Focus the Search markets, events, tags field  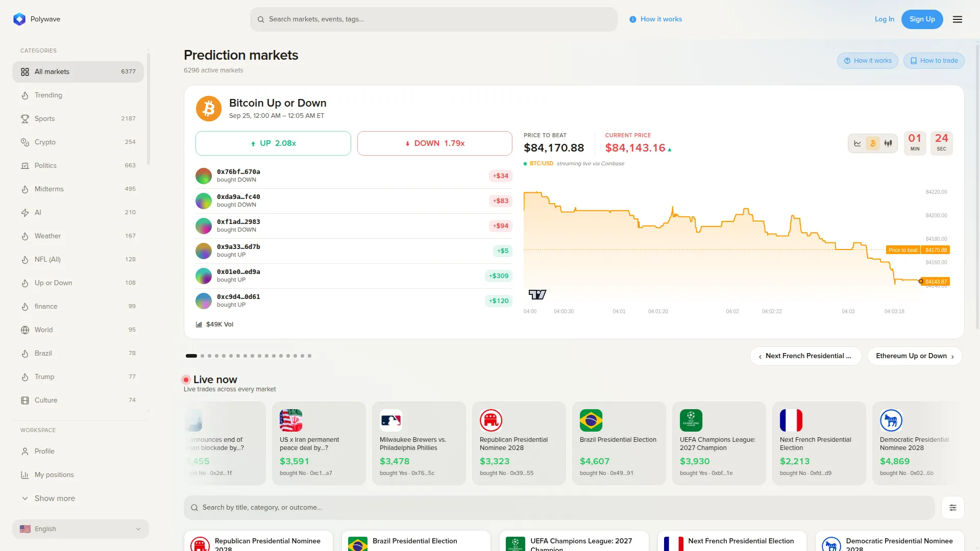434,19
